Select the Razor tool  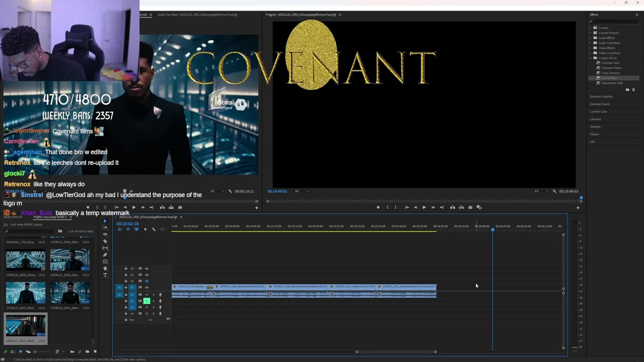pyautogui.click(x=105, y=241)
